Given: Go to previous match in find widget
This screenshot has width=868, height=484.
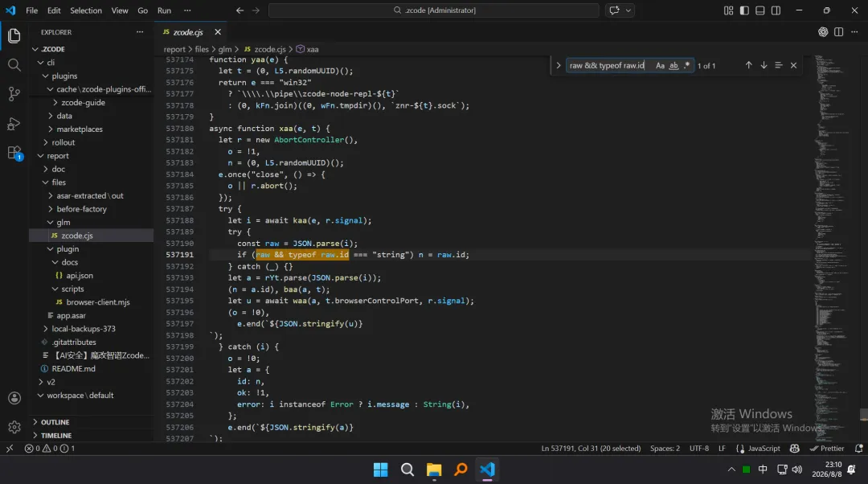Looking at the screenshot, I should pos(748,65).
